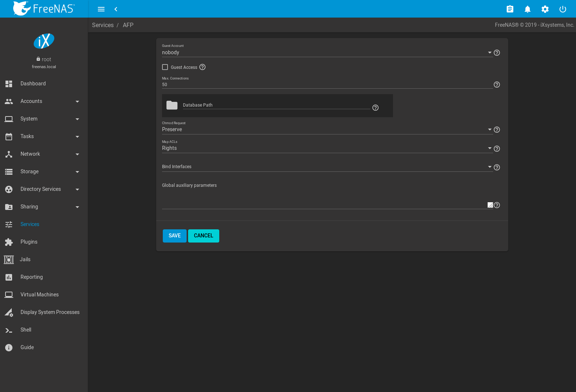
Task: Open the settings gear icon
Action: pos(545,9)
